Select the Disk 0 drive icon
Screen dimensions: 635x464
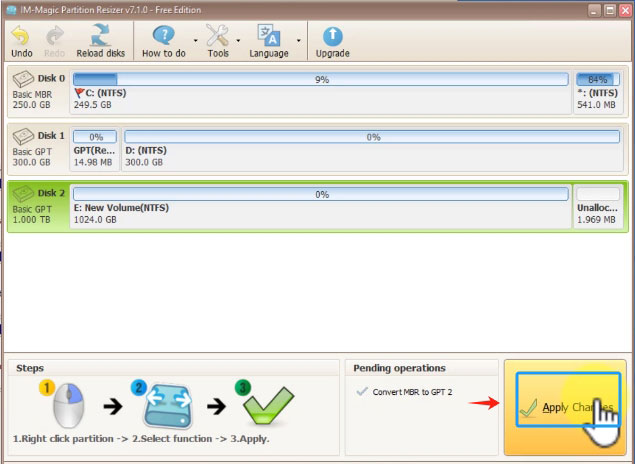pyautogui.click(x=23, y=79)
